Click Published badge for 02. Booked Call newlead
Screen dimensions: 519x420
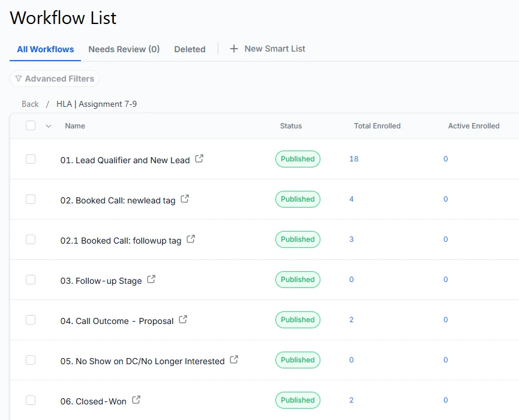[x=298, y=199]
